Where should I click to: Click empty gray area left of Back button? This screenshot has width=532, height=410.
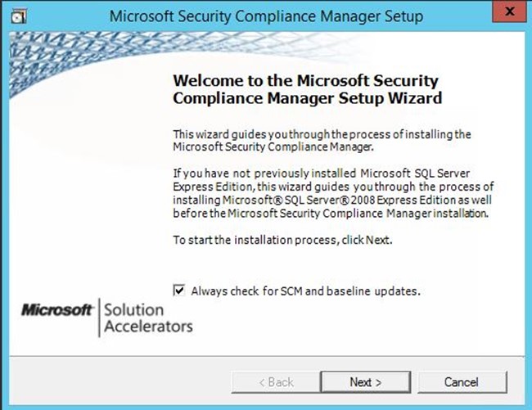pos(119,381)
